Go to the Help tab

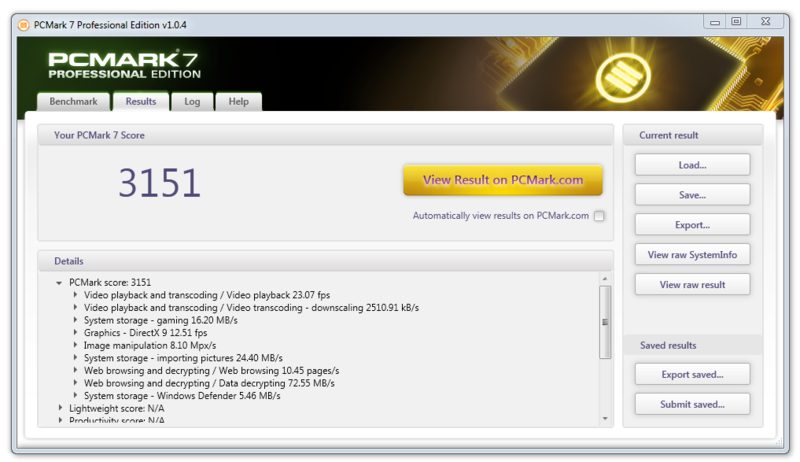[238, 101]
